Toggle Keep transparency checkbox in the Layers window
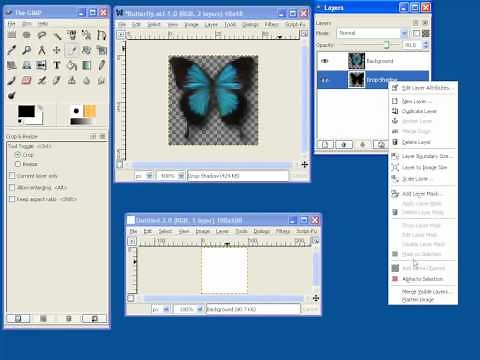The image size is (480, 360). point(416,33)
